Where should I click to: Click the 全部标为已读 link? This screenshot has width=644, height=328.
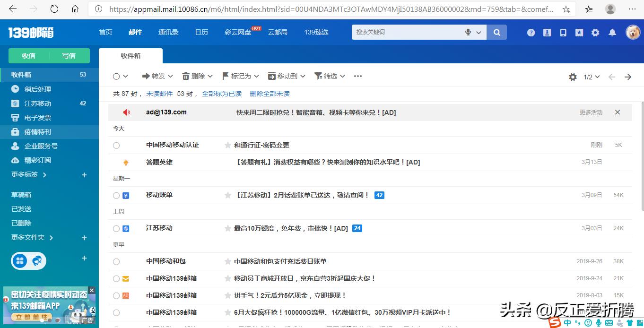coord(221,94)
